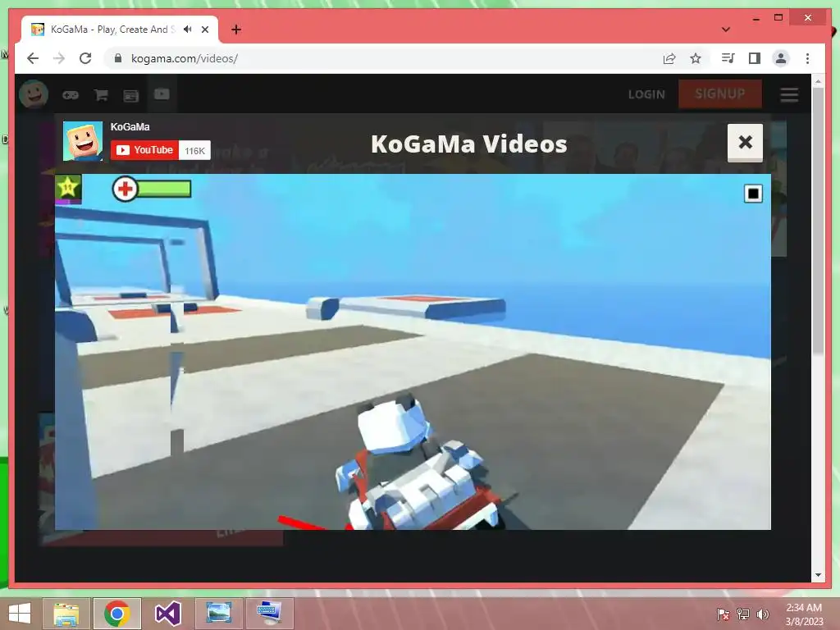Share this page icon in address bar
Viewport: 840px width, 630px height.
(x=669, y=58)
